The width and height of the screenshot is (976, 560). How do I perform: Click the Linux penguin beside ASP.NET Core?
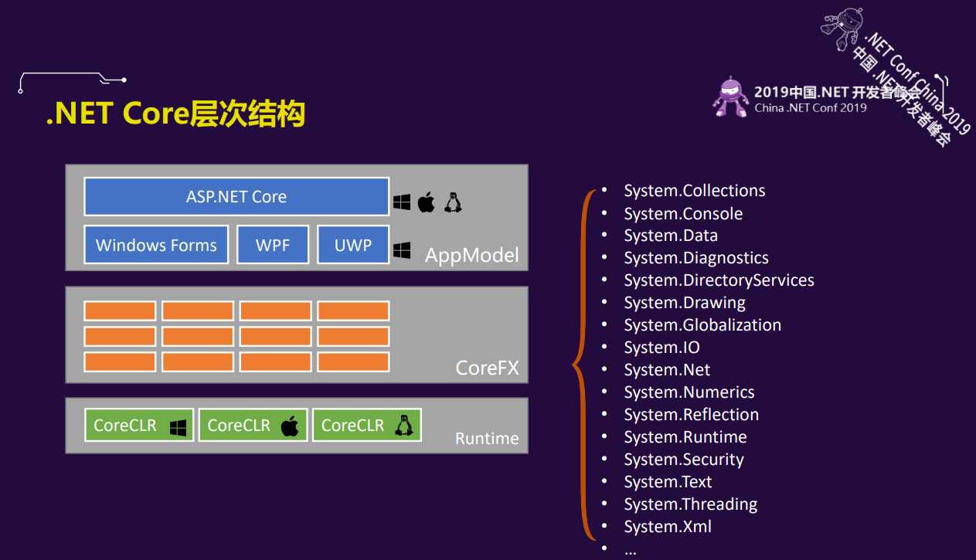[x=452, y=202]
